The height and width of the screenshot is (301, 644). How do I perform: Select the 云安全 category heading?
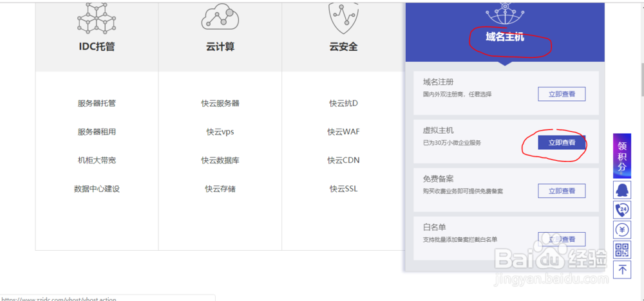(x=343, y=47)
